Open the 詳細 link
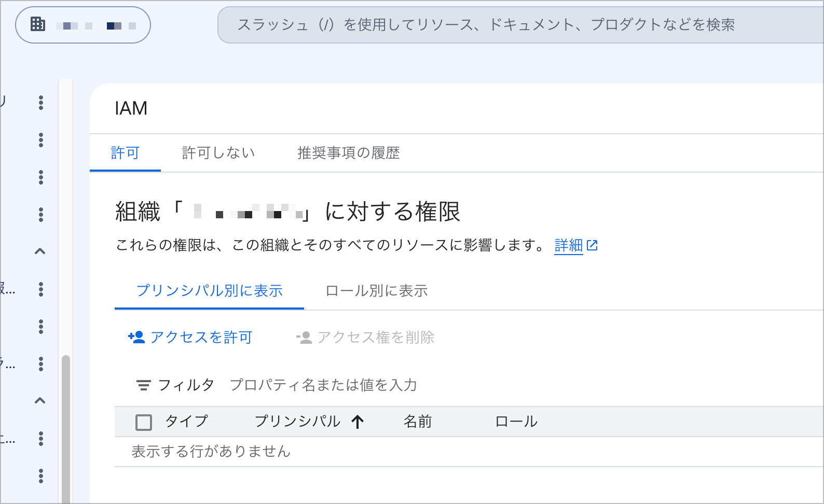Viewport: 824px width, 504px height. pos(569,245)
